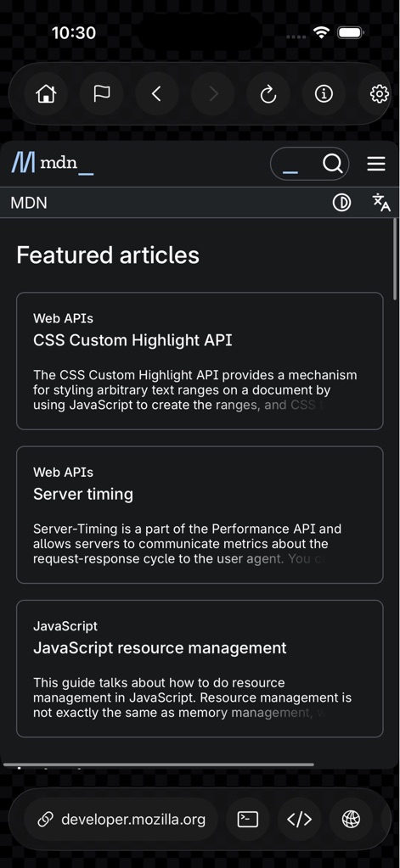Image resolution: width=400 pixels, height=868 pixels.
Task: Open the CSS Custom Highlight API article
Action: pyautogui.click(x=133, y=340)
